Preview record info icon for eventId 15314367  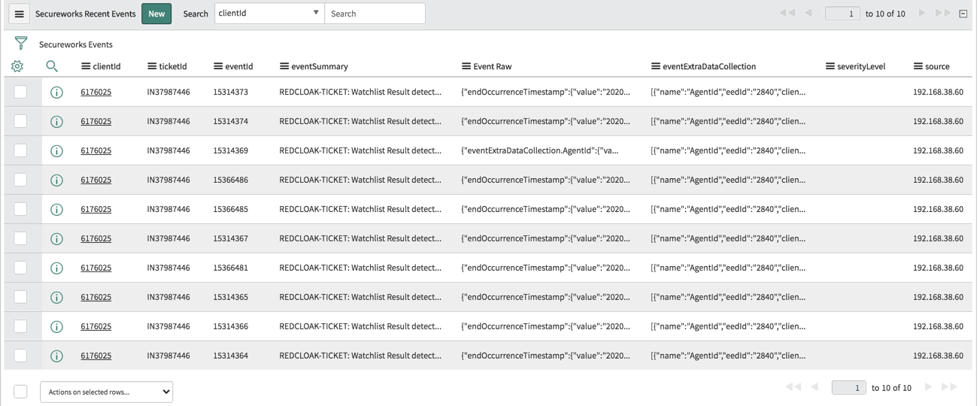point(56,239)
